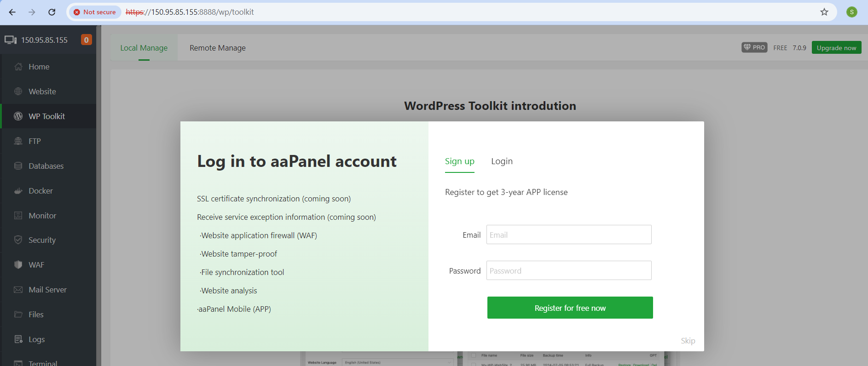Click the Mail Server envelope icon
This screenshot has height=366, width=868.
click(18, 290)
